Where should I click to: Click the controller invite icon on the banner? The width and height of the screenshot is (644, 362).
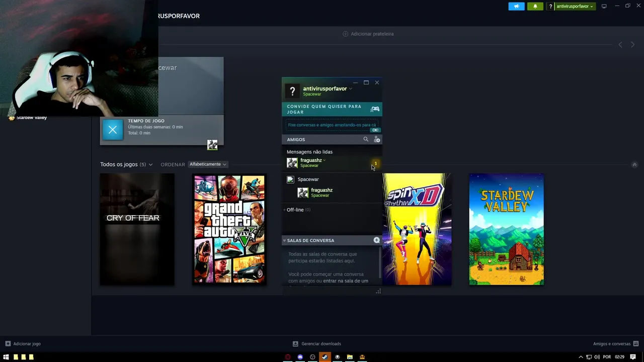click(375, 109)
